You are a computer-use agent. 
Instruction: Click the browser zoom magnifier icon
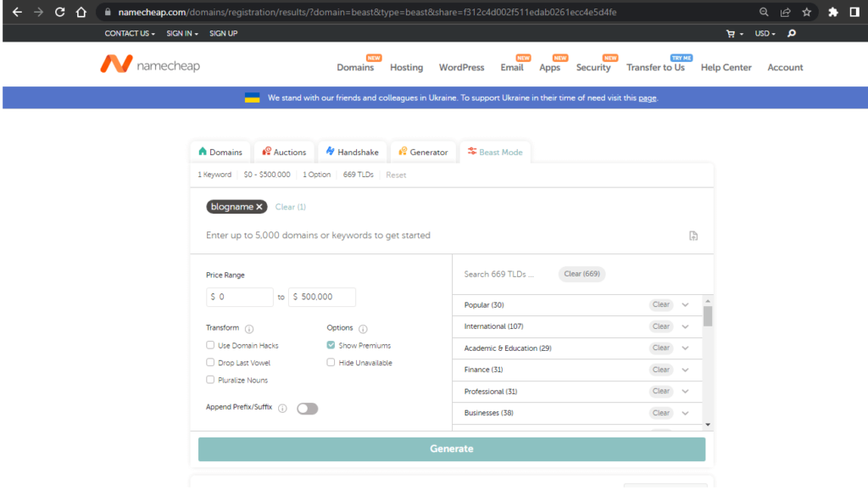click(764, 12)
